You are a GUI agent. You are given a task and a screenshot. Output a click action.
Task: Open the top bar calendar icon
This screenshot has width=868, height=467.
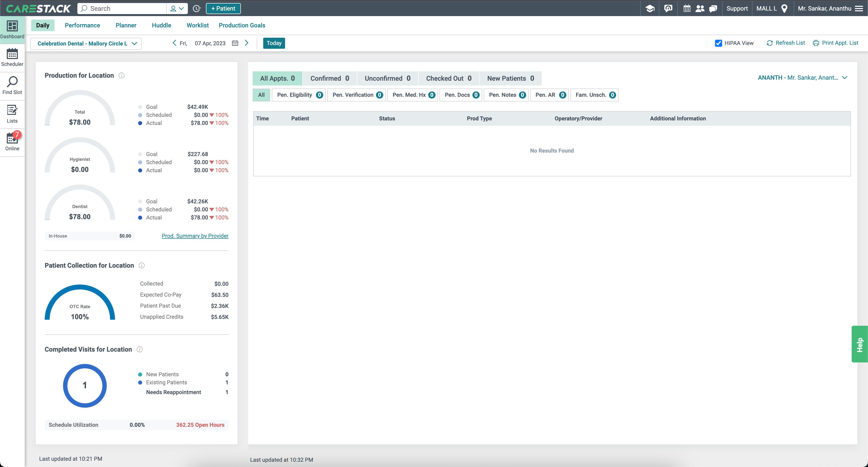pyautogui.click(x=687, y=9)
